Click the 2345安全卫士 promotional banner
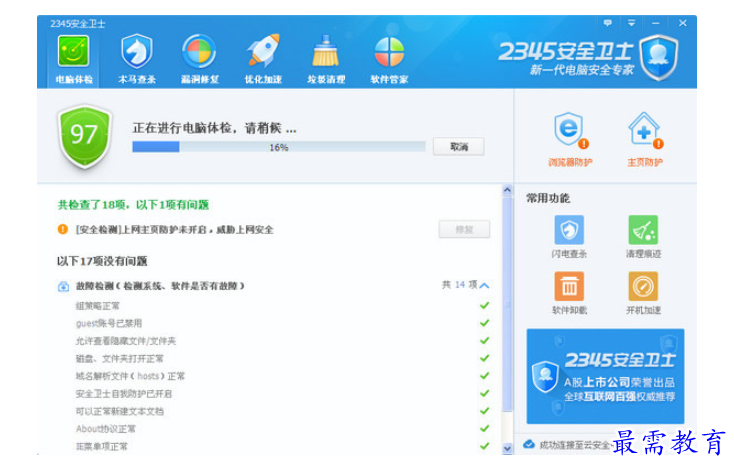This screenshot has width=734, height=474. [605, 376]
